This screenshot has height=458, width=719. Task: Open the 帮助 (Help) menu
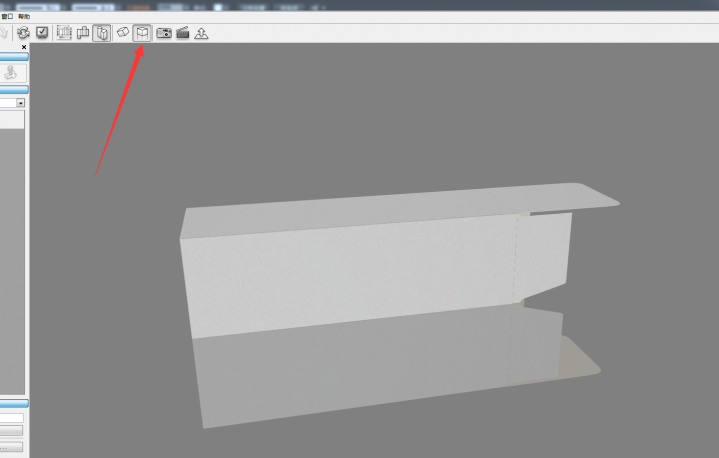point(24,17)
